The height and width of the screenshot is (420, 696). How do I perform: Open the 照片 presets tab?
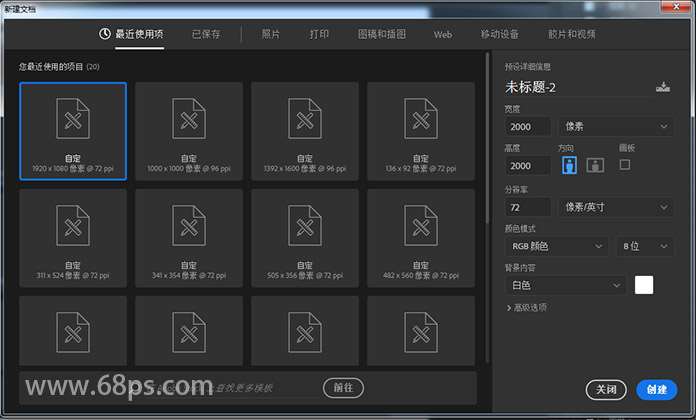coord(271,34)
